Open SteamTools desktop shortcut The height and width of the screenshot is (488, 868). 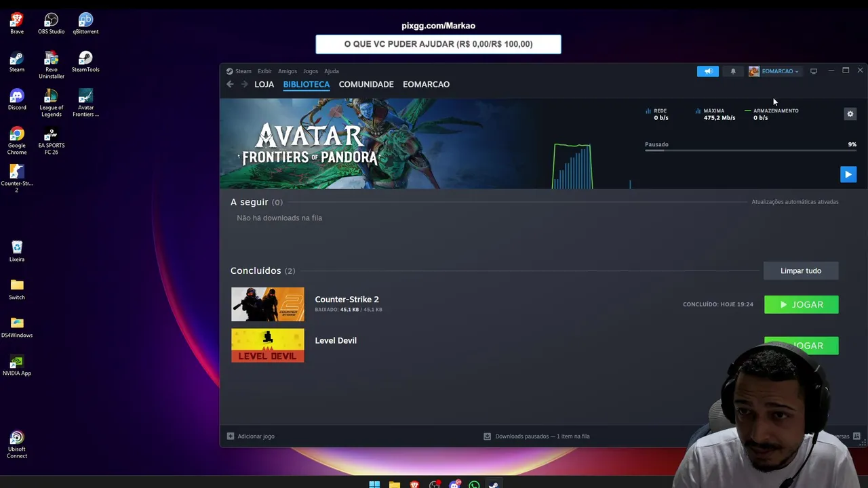pyautogui.click(x=85, y=61)
